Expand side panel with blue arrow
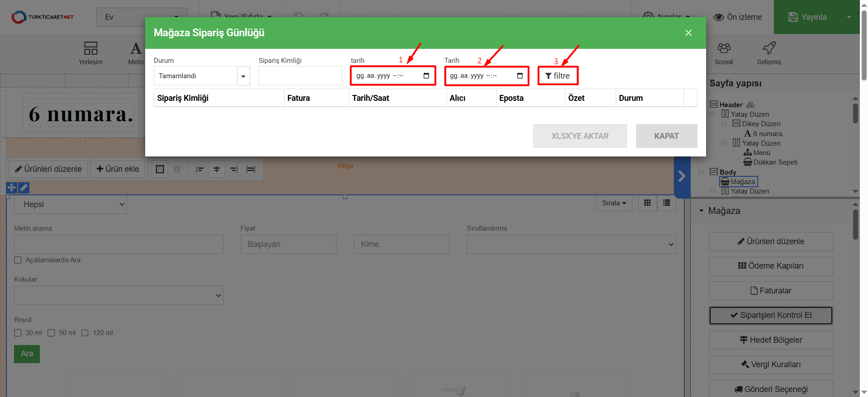 click(682, 176)
